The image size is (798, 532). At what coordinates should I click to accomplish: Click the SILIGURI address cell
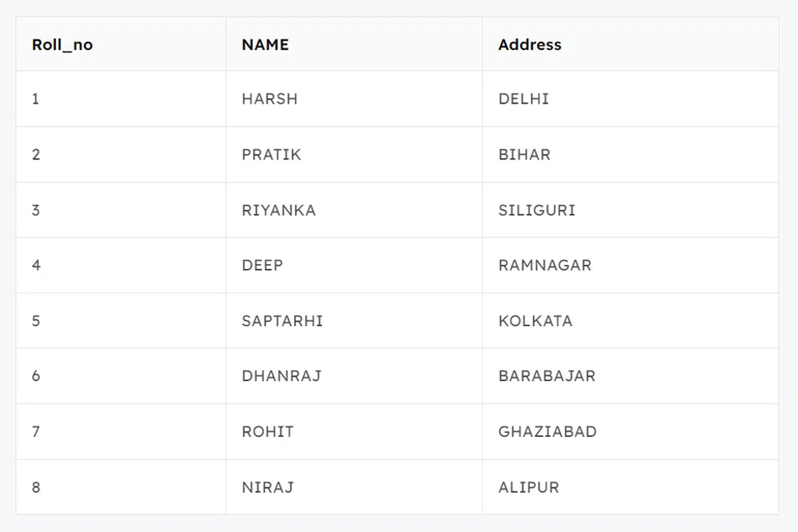tap(537, 211)
